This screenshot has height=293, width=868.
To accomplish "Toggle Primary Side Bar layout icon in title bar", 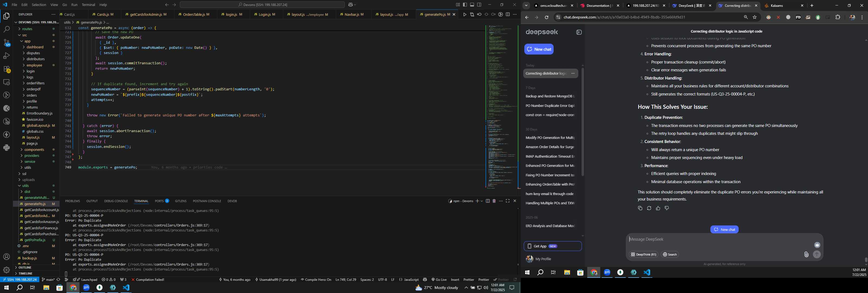I will click(465, 5).
